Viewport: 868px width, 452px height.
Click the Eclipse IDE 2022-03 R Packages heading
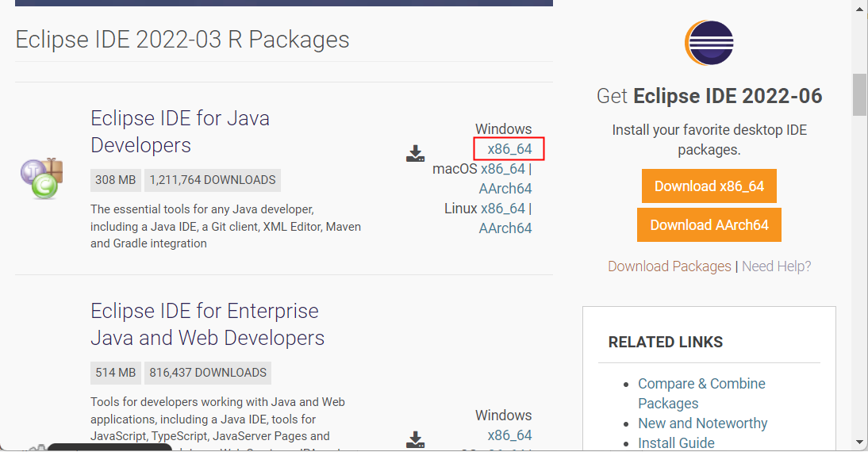point(182,40)
